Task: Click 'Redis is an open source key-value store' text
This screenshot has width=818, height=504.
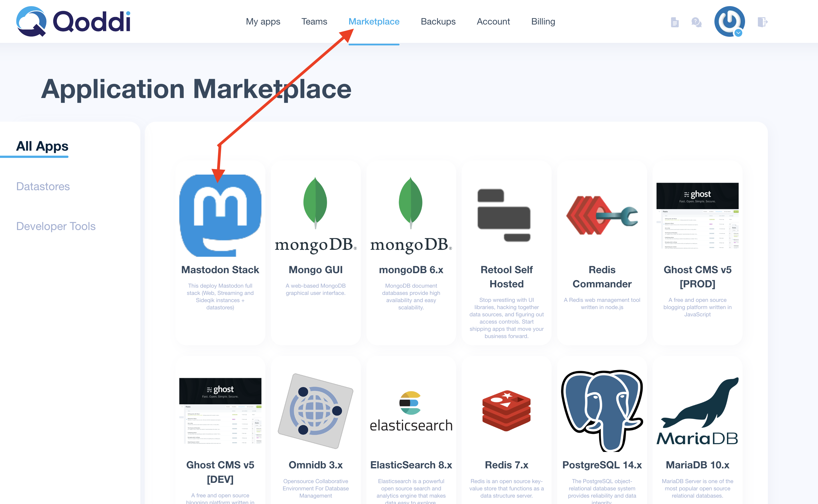Action: (506, 488)
